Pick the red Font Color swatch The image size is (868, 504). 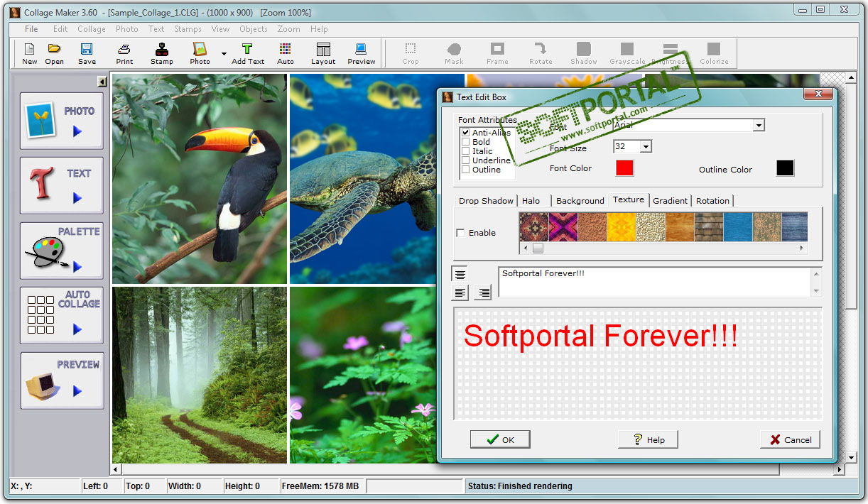click(624, 168)
